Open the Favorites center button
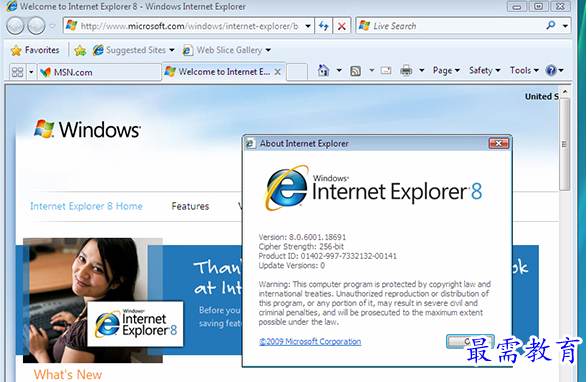The height and width of the screenshot is (382, 588). click(34, 50)
